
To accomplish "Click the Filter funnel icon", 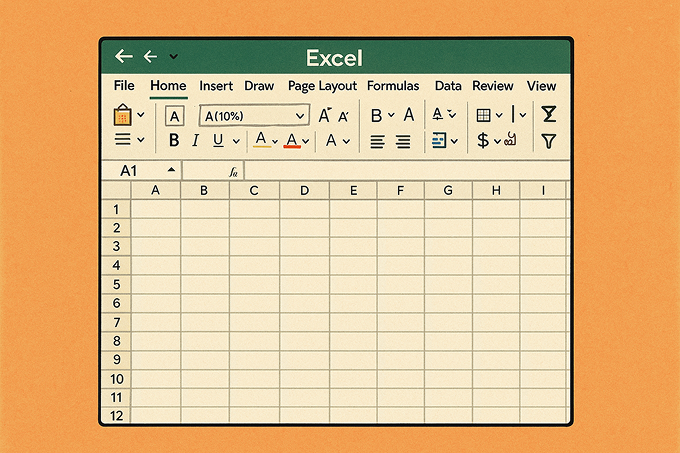I will [549, 141].
